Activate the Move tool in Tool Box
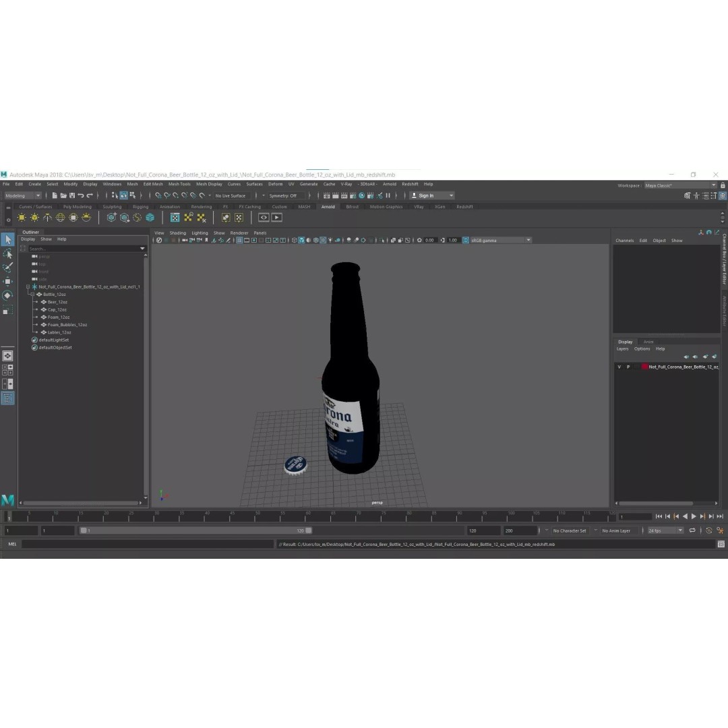The height and width of the screenshot is (728, 728). (8, 281)
